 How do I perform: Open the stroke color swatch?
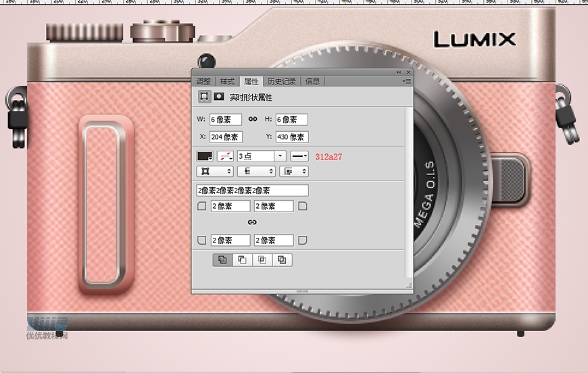pos(225,156)
